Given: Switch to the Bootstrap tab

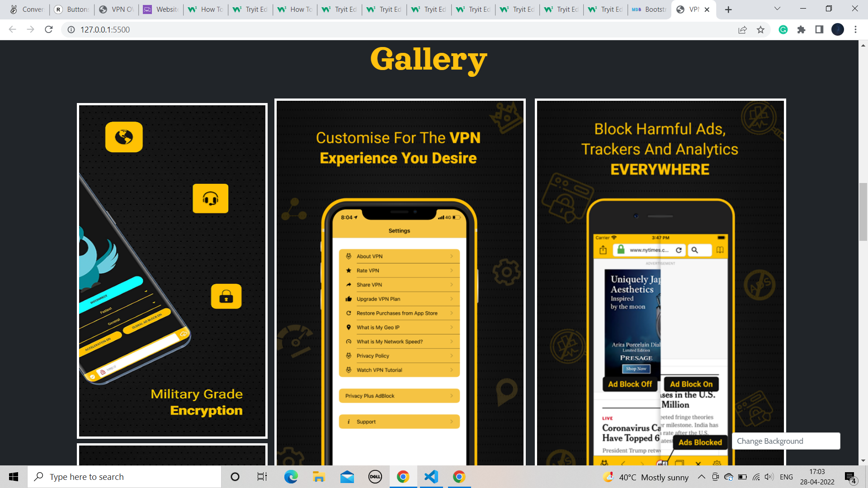Looking at the screenshot, I should coord(649,9).
